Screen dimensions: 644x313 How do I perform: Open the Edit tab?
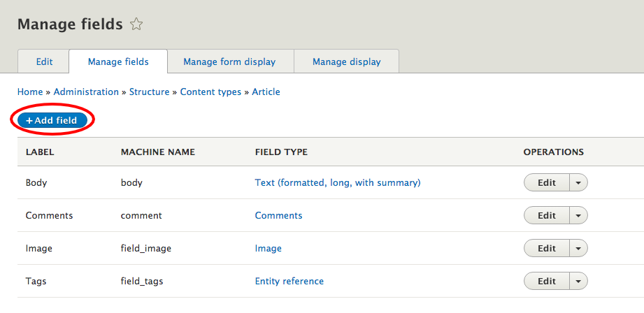click(x=44, y=62)
